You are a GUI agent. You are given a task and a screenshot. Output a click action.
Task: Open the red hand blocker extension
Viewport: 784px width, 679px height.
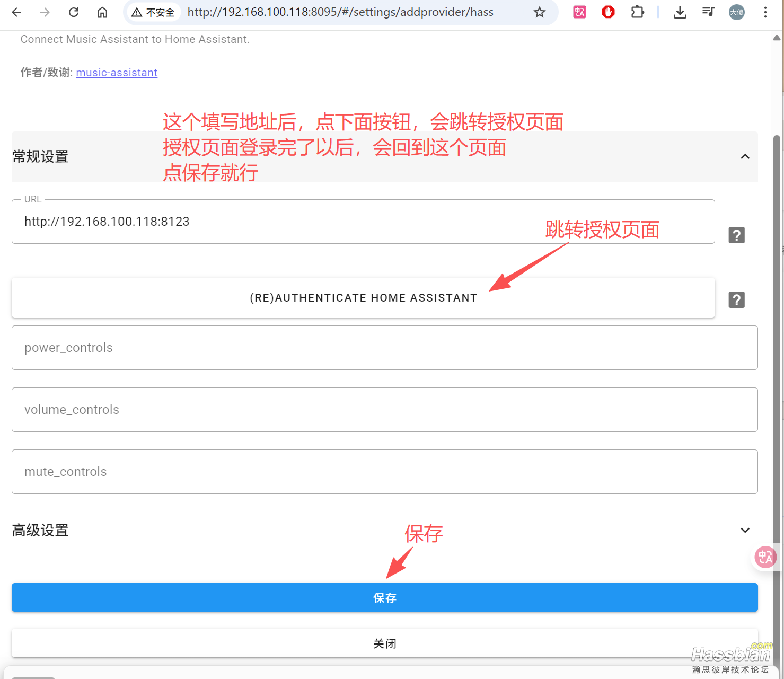click(x=608, y=12)
